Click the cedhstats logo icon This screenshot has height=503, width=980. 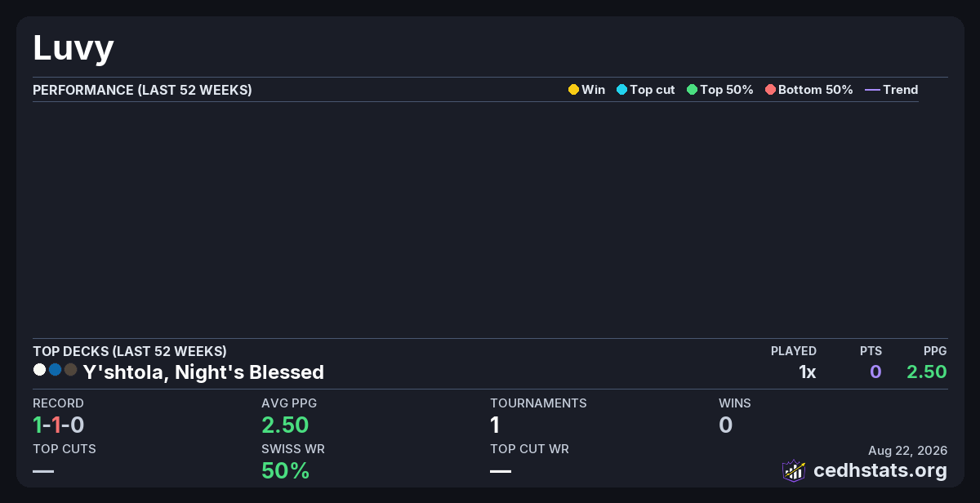point(794,470)
